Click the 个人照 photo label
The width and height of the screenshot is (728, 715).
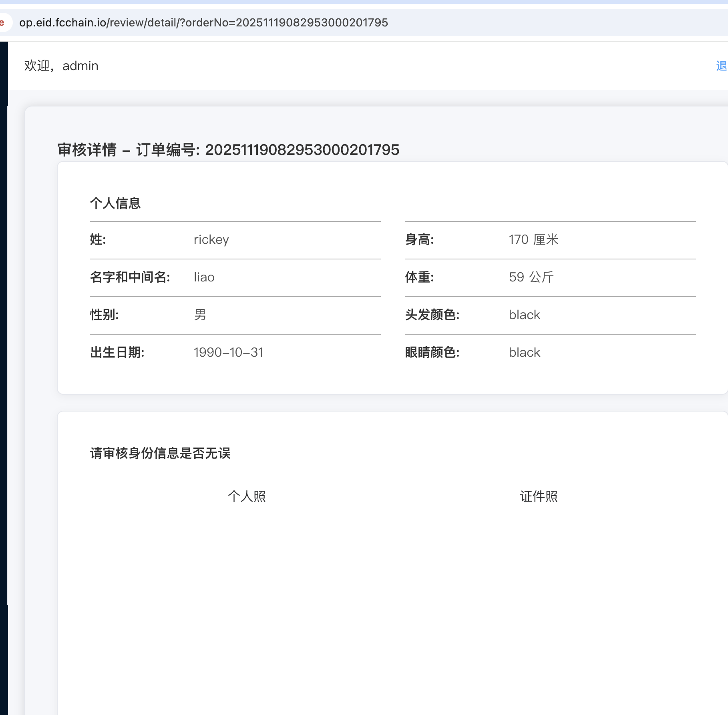point(247,496)
